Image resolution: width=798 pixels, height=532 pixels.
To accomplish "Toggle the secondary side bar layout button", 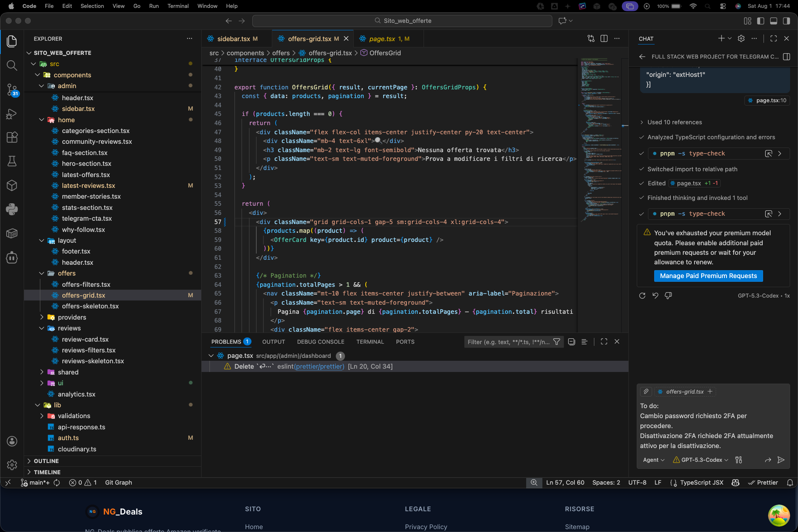I will [x=786, y=21].
